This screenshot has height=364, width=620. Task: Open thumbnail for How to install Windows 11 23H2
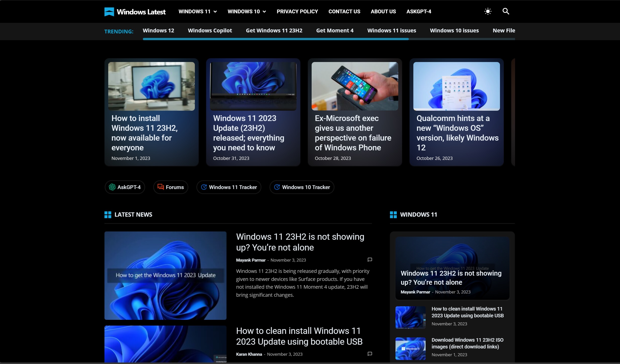(x=151, y=86)
